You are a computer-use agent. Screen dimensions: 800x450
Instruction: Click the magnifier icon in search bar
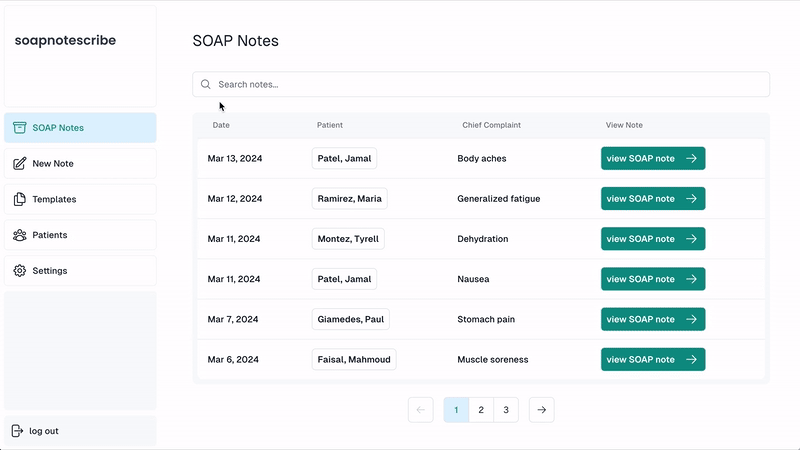tap(206, 84)
